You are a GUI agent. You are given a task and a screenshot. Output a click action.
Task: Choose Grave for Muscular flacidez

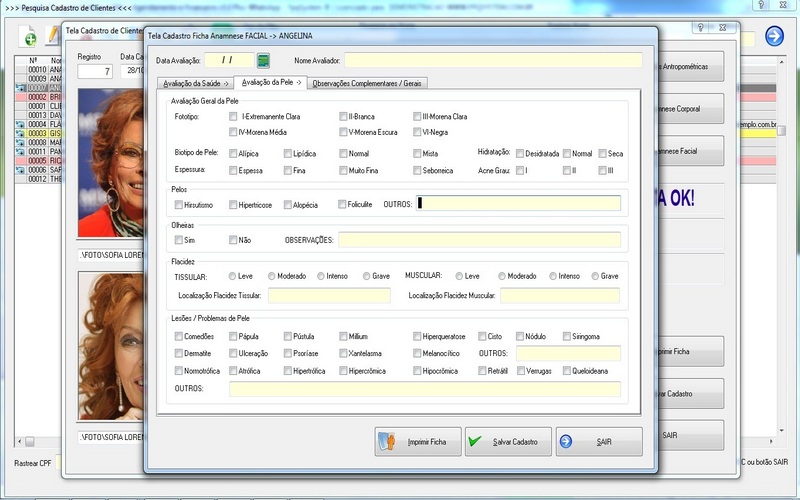pyautogui.click(x=595, y=276)
